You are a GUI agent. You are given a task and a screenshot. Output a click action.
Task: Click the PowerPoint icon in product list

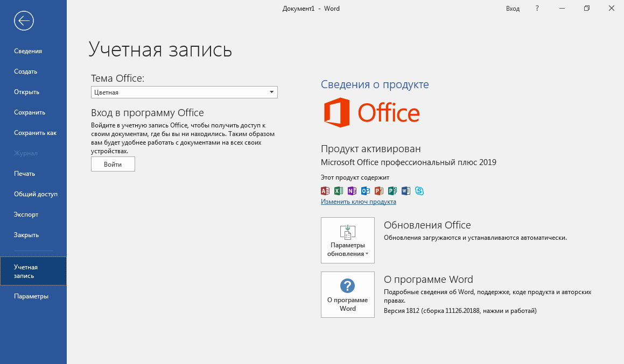tap(379, 191)
